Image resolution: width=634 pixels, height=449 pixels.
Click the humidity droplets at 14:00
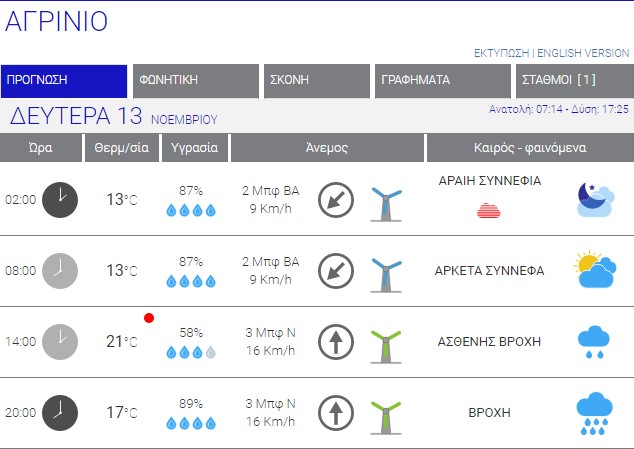191,352
